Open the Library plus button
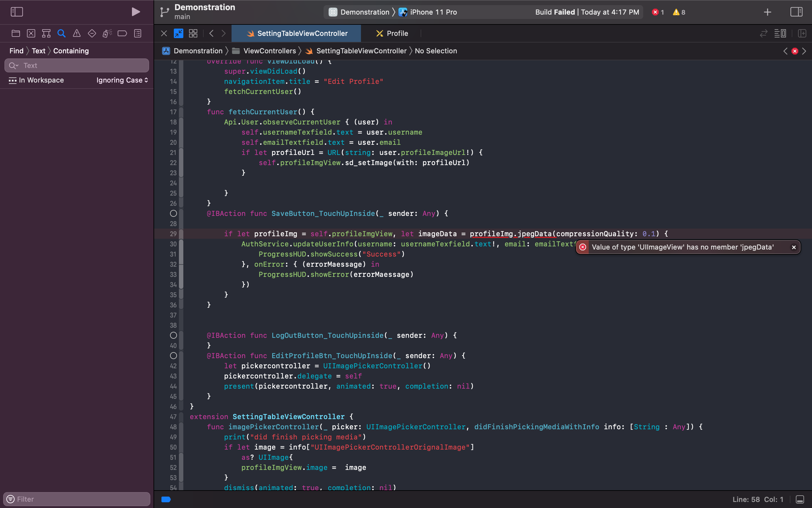Screen dimensions: 812x508 [767, 12]
